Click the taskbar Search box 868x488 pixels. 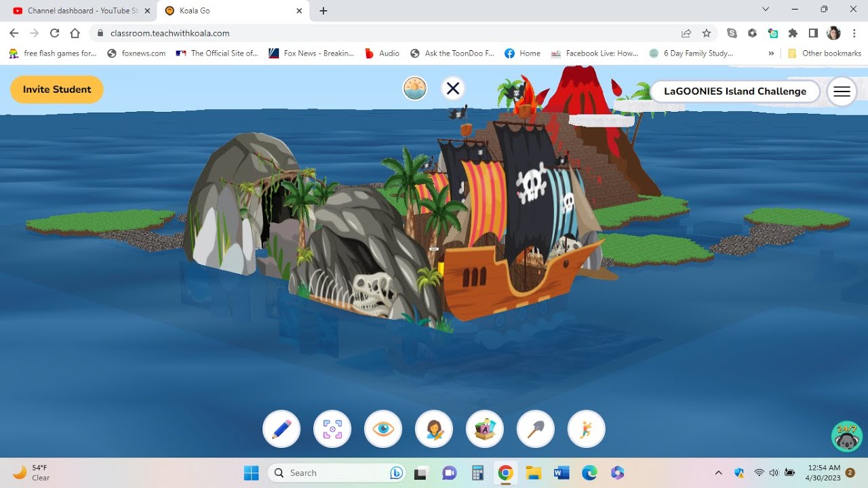pyautogui.click(x=337, y=472)
